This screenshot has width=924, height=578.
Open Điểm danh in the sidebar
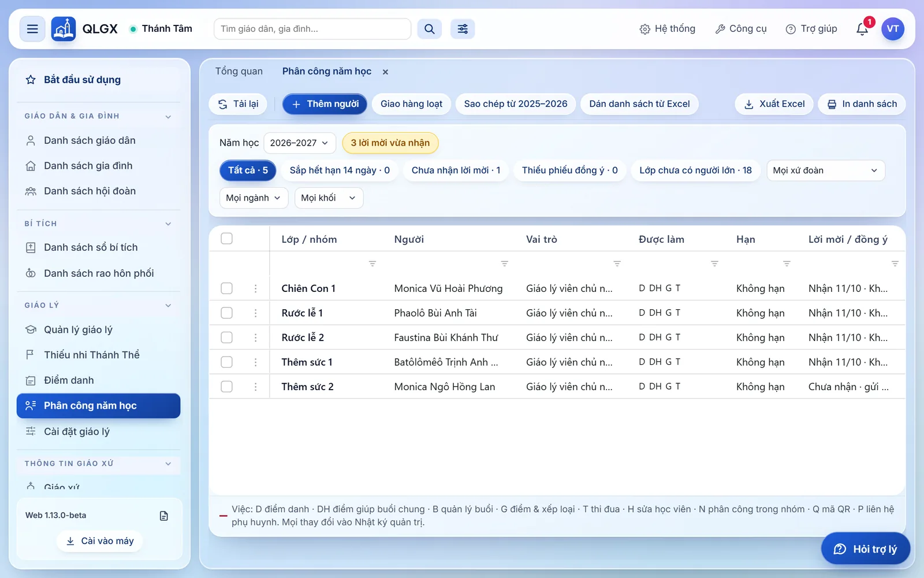98,380
